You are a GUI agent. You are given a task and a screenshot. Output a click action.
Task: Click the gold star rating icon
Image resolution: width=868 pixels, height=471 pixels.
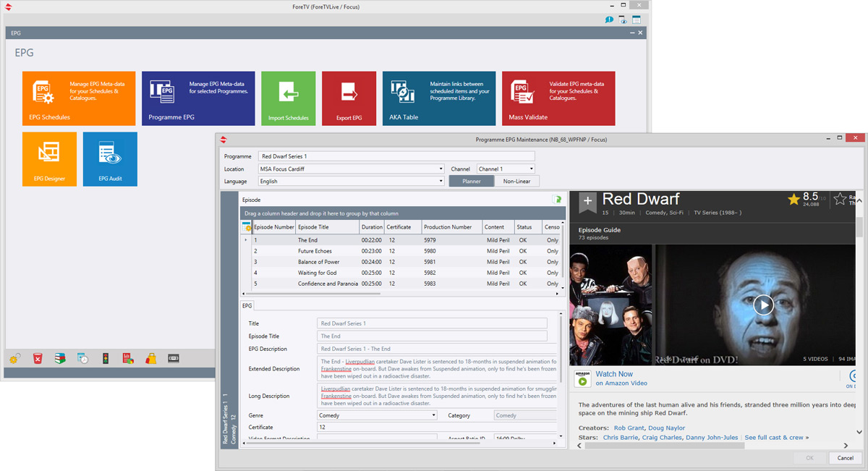click(x=793, y=199)
